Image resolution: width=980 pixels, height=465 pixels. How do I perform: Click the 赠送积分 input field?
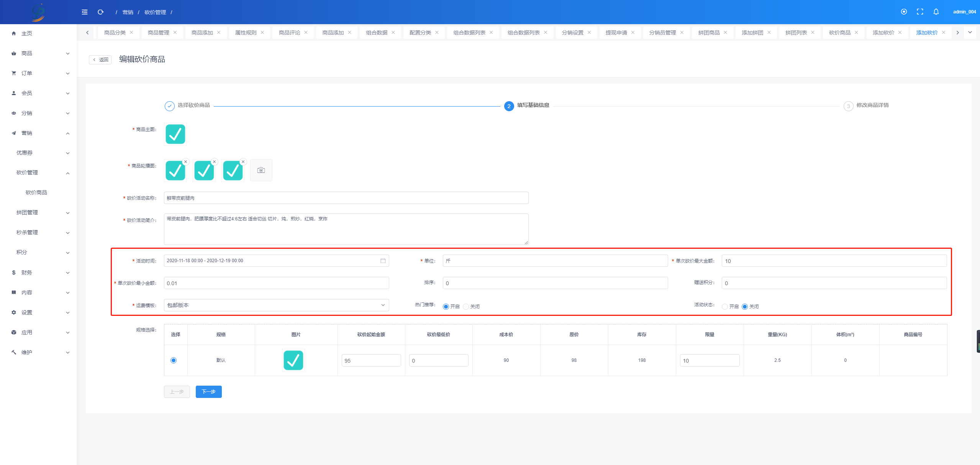click(834, 283)
